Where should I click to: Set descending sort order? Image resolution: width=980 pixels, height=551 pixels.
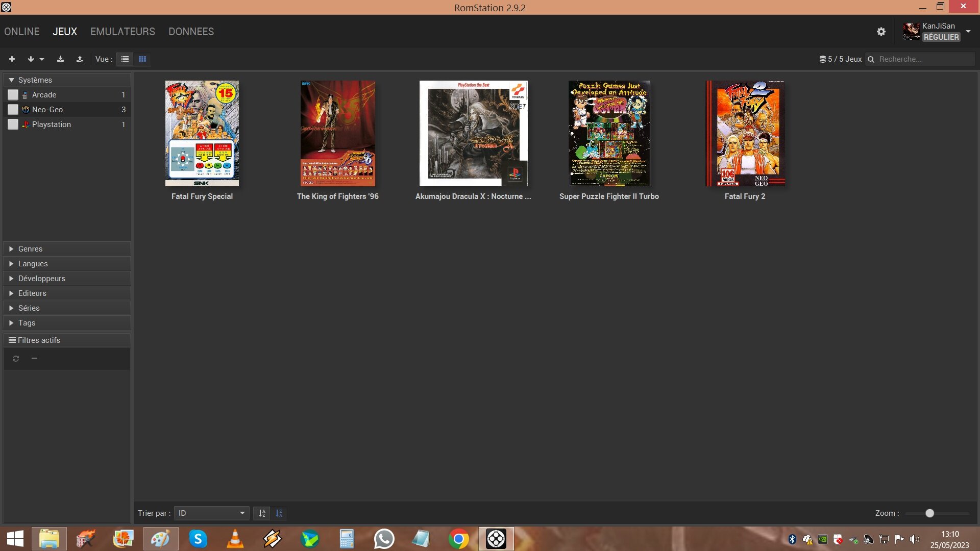pos(279,513)
